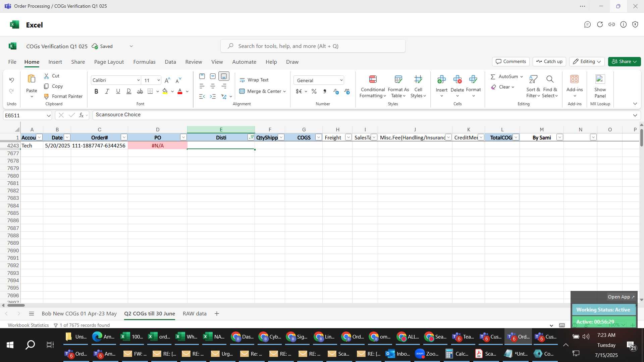
Task: Apply strikethrough formatting
Action: pyautogui.click(x=140, y=91)
